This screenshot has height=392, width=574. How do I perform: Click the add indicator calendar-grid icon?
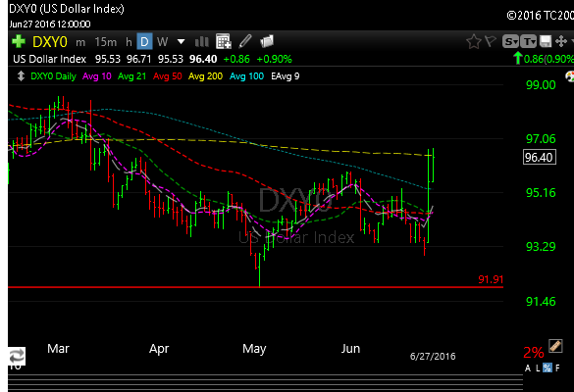(x=224, y=41)
